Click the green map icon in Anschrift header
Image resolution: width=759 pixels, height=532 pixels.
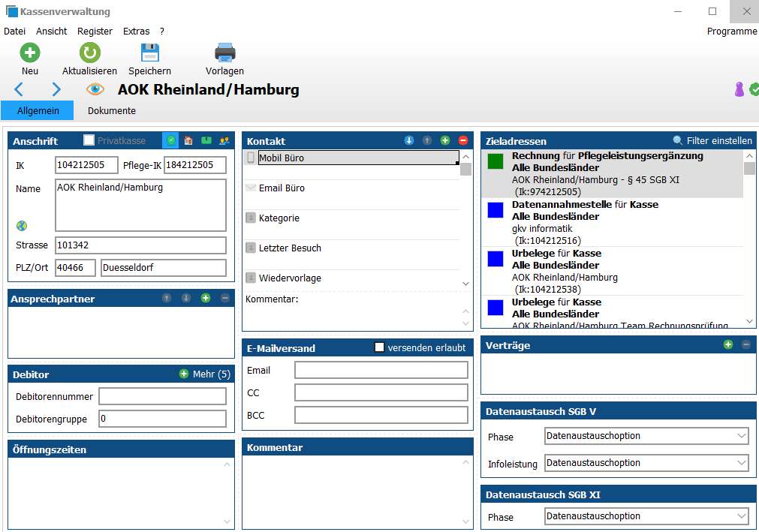click(x=206, y=141)
